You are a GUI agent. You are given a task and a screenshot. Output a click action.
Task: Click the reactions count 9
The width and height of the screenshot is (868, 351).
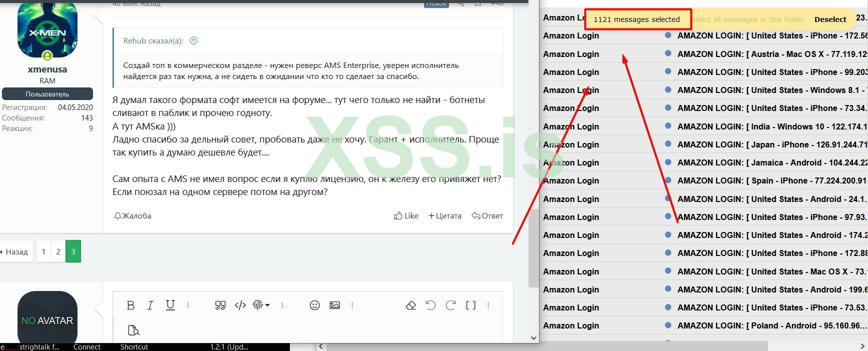(x=91, y=128)
